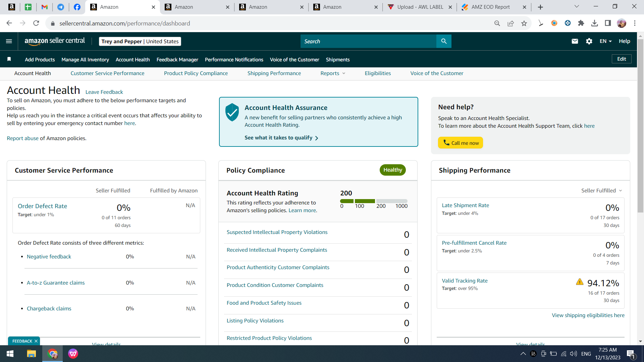Open the Eligibilities tab
Screen dimensions: 644x362
[378, 73]
